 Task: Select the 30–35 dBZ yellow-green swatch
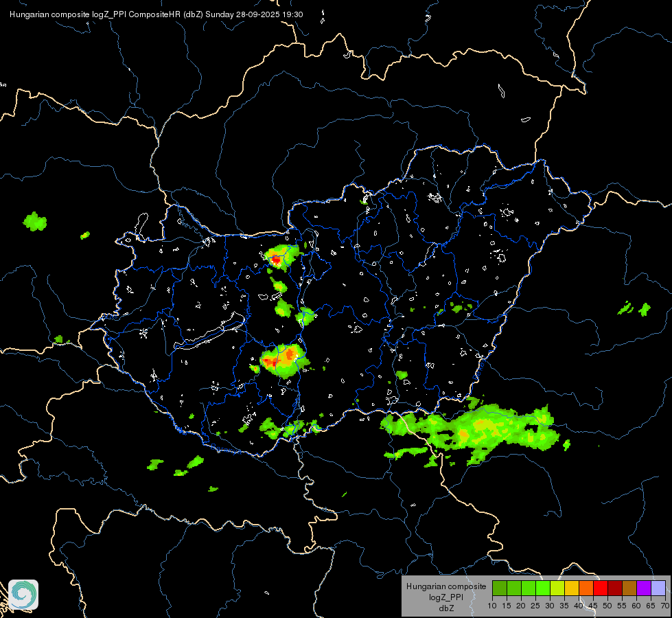557,588
